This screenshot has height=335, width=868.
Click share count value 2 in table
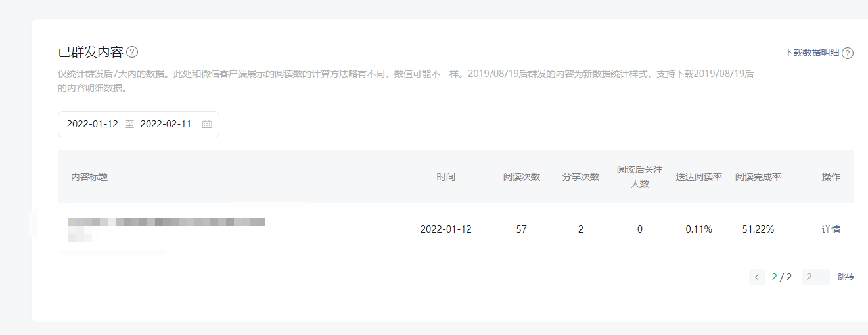581,229
